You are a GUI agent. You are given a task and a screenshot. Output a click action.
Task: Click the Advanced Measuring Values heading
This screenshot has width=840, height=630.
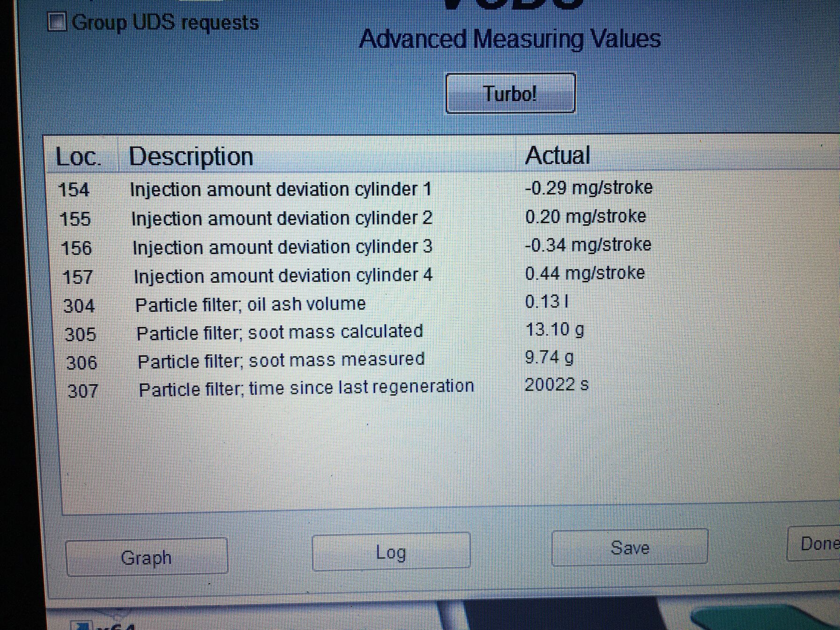point(510,38)
